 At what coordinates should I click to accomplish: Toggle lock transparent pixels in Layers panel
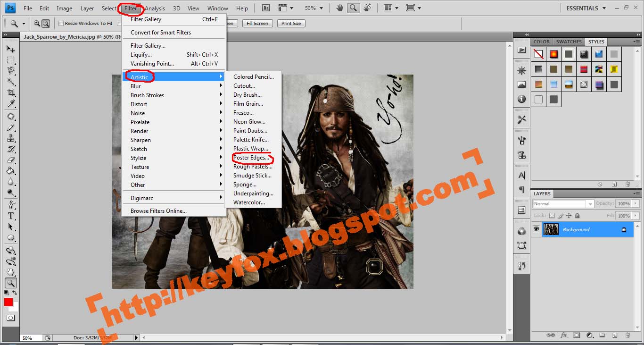(552, 216)
